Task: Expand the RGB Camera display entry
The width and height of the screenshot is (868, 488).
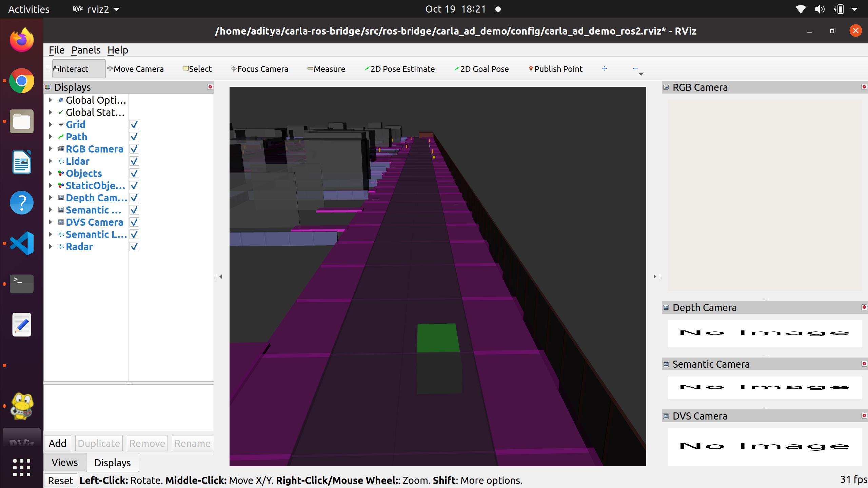Action: point(51,149)
